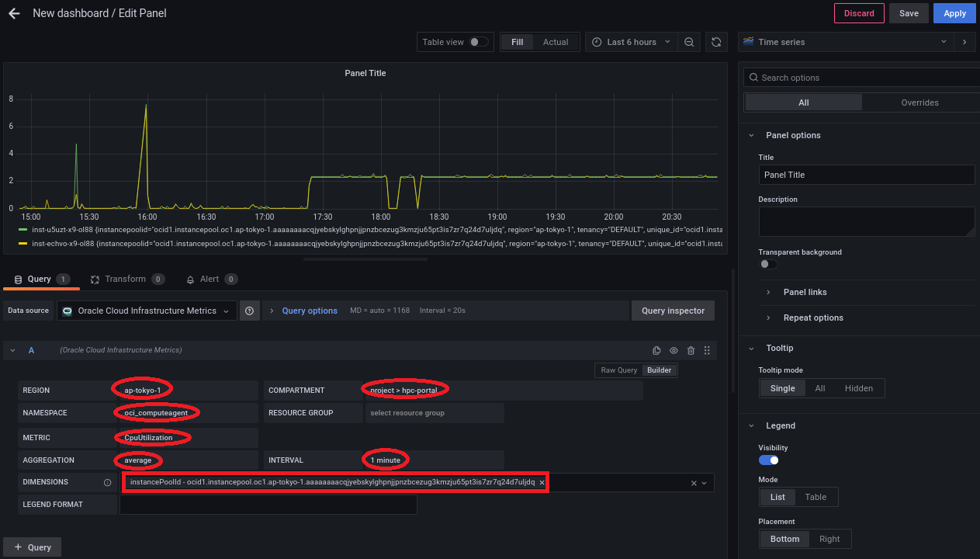Open the Last 6 hours time picker
The width and height of the screenshot is (980, 559).
point(631,42)
